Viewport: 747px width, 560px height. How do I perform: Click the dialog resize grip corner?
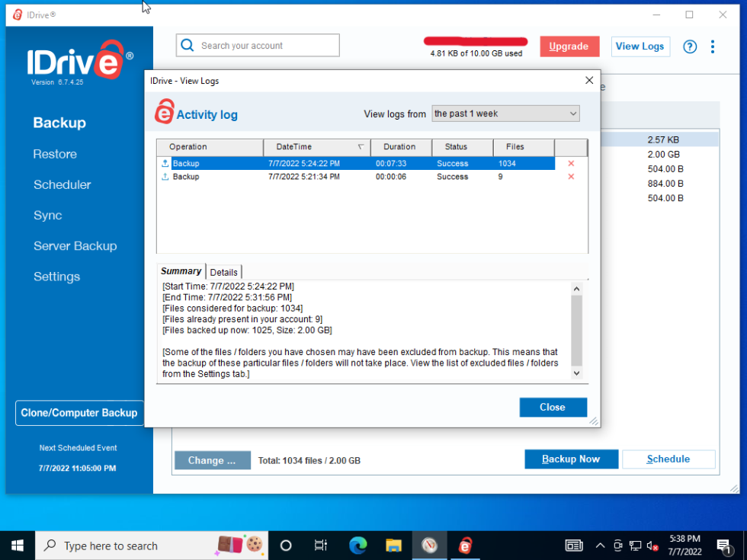click(x=594, y=421)
